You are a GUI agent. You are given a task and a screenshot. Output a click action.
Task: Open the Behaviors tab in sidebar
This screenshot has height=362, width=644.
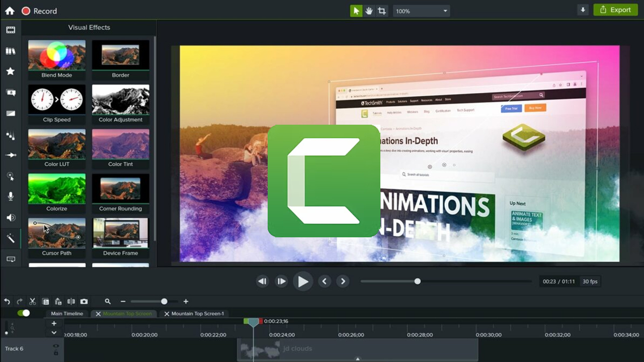click(x=11, y=135)
